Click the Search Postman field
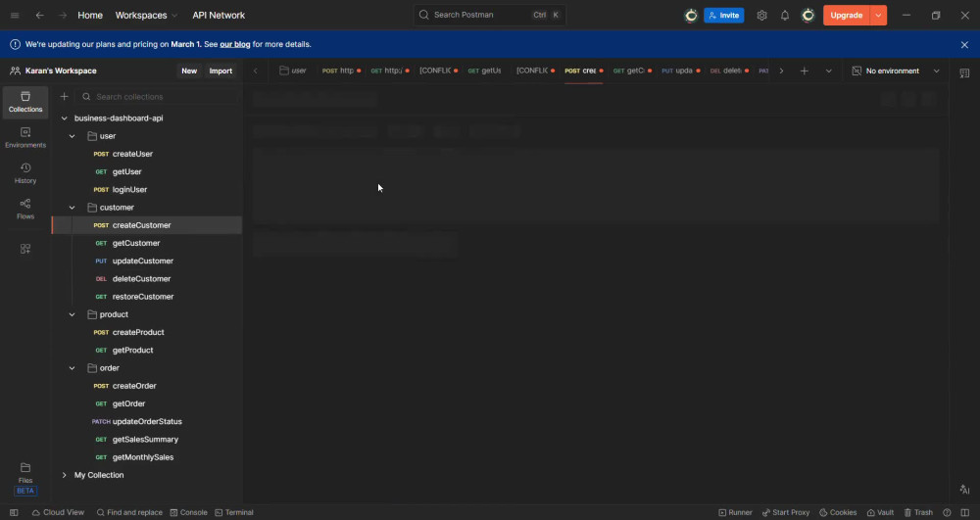Viewport: 980px width, 520px height. [489, 15]
